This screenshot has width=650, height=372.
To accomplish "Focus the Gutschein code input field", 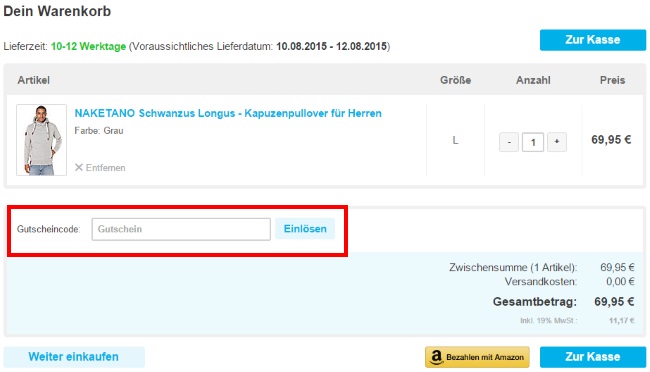I will click(x=181, y=229).
